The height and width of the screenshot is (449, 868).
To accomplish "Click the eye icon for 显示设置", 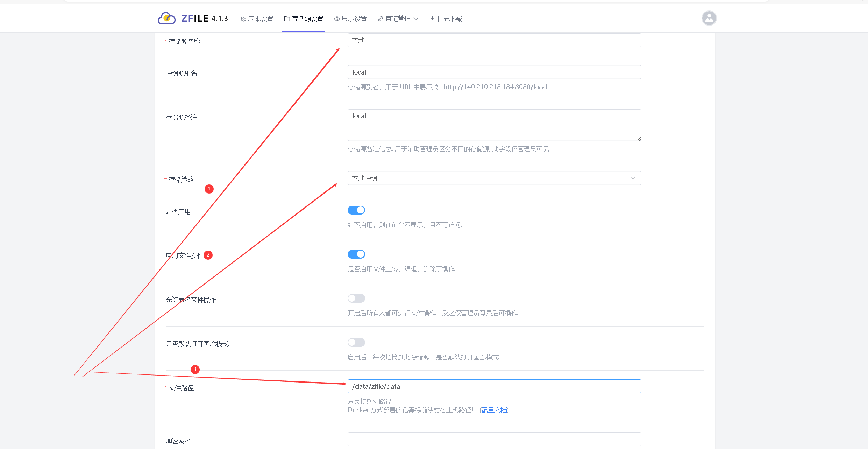I will coord(337,19).
